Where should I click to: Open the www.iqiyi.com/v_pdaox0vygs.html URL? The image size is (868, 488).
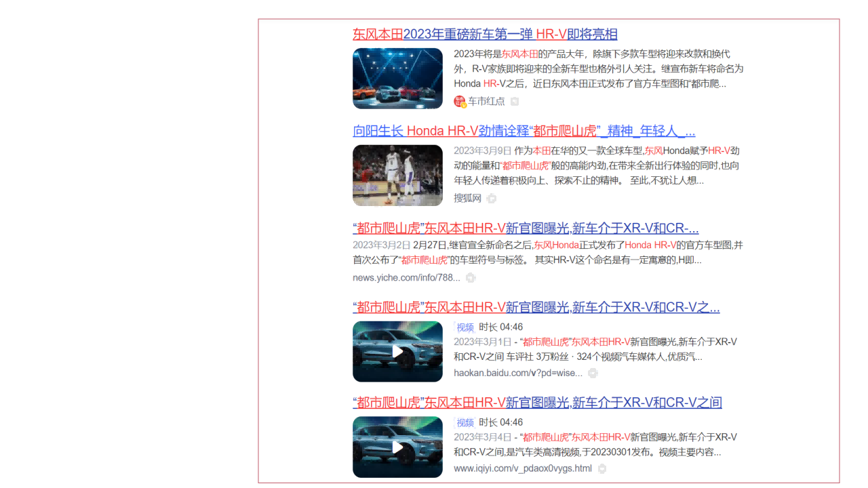523,468
